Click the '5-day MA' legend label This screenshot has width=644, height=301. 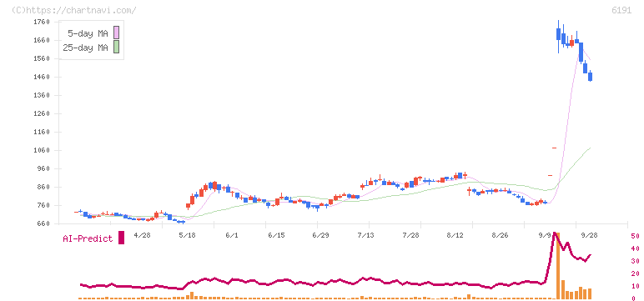[x=88, y=33]
